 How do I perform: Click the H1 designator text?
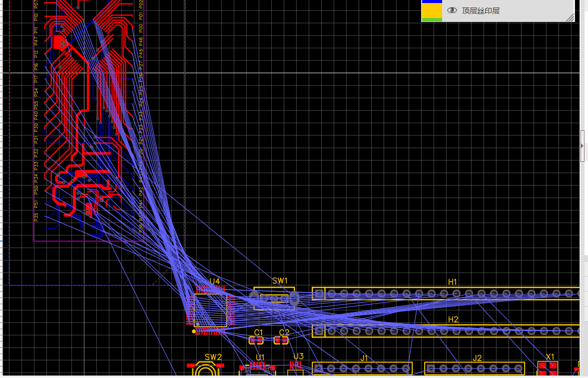coord(453,282)
